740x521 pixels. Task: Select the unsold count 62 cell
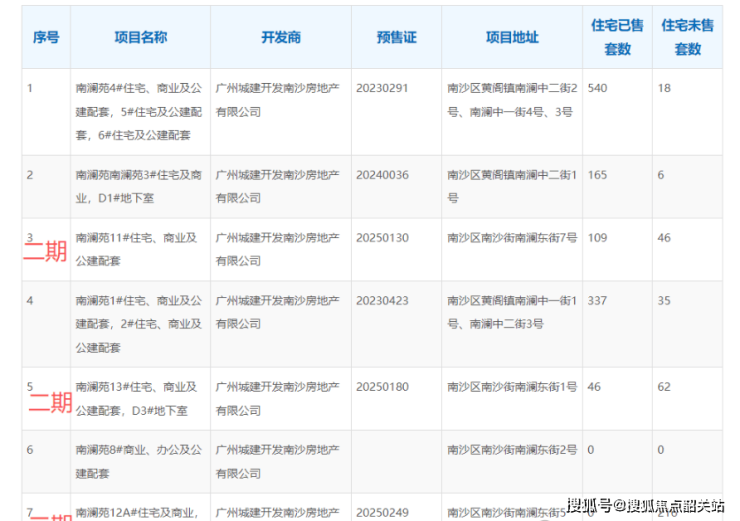[665, 386]
